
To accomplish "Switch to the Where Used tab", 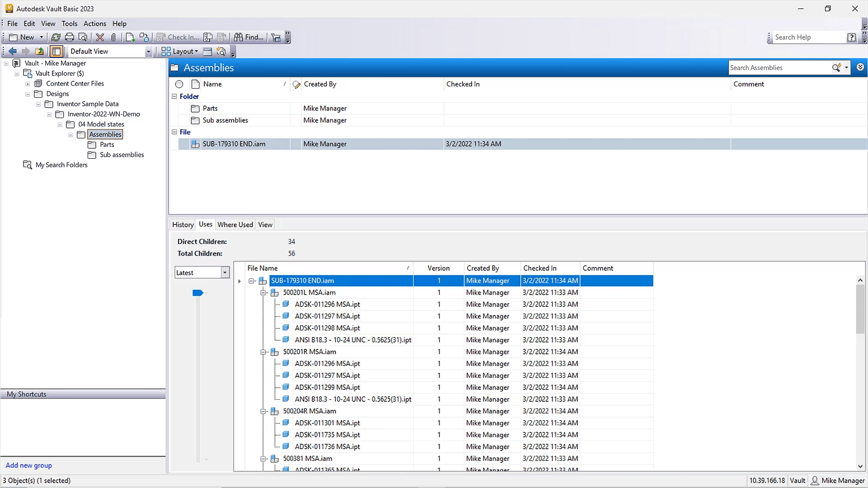I will [235, 225].
